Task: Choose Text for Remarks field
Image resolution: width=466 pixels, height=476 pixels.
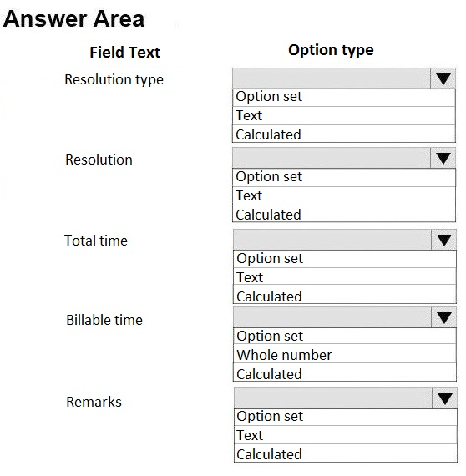Action: pyautogui.click(x=346, y=435)
